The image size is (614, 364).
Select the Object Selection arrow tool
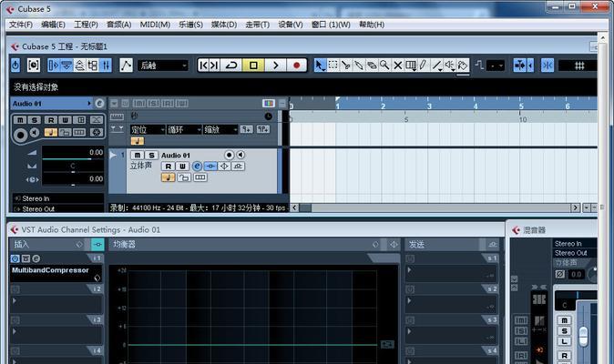click(x=320, y=65)
